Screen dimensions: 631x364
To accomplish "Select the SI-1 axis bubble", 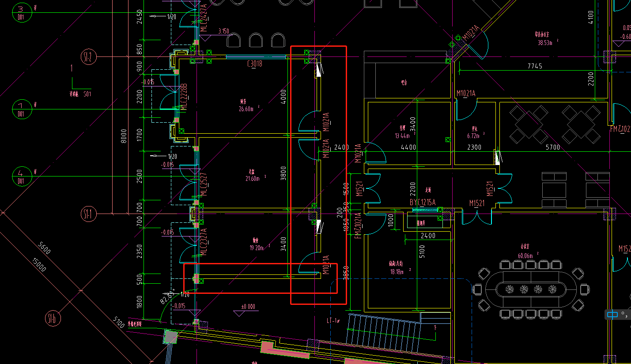I will point(89,214).
